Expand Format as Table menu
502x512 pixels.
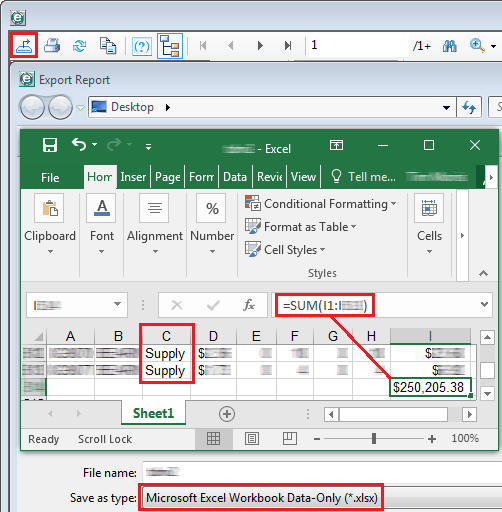(x=301, y=227)
